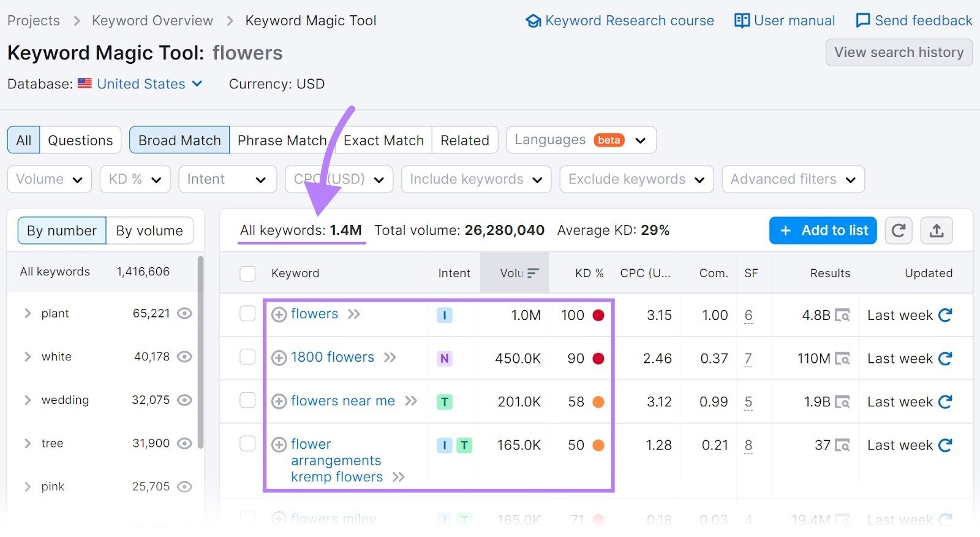Check the box for 1800 flowers row
This screenshot has height=537, width=980.
(x=247, y=357)
